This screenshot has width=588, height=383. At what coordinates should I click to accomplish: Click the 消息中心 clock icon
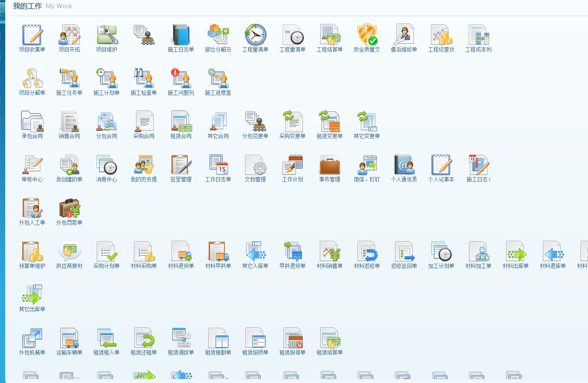point(106,165)
